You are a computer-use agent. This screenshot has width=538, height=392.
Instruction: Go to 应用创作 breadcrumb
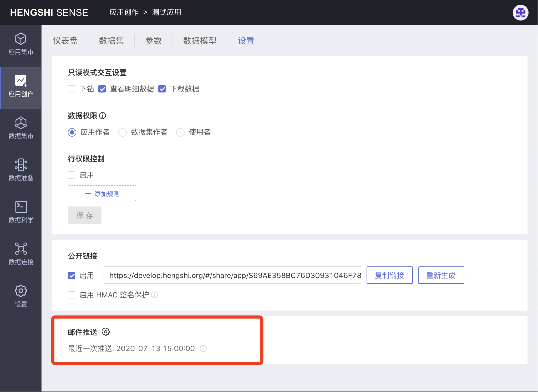coord(124,12)
